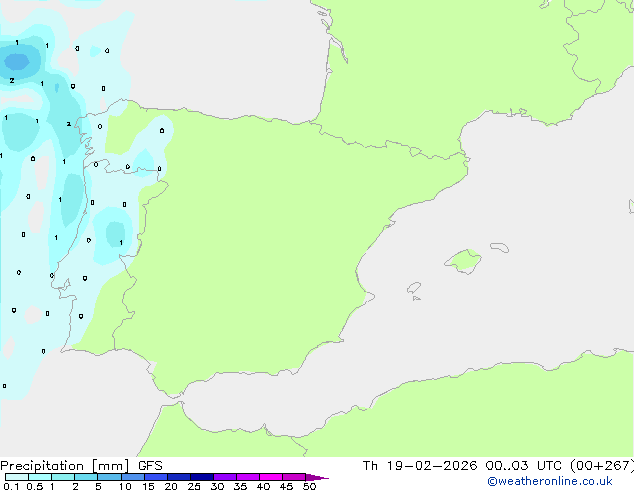Viewport: 634px width, 490px height.
Task: Click the "15" legend scale label
Action: 148,486
